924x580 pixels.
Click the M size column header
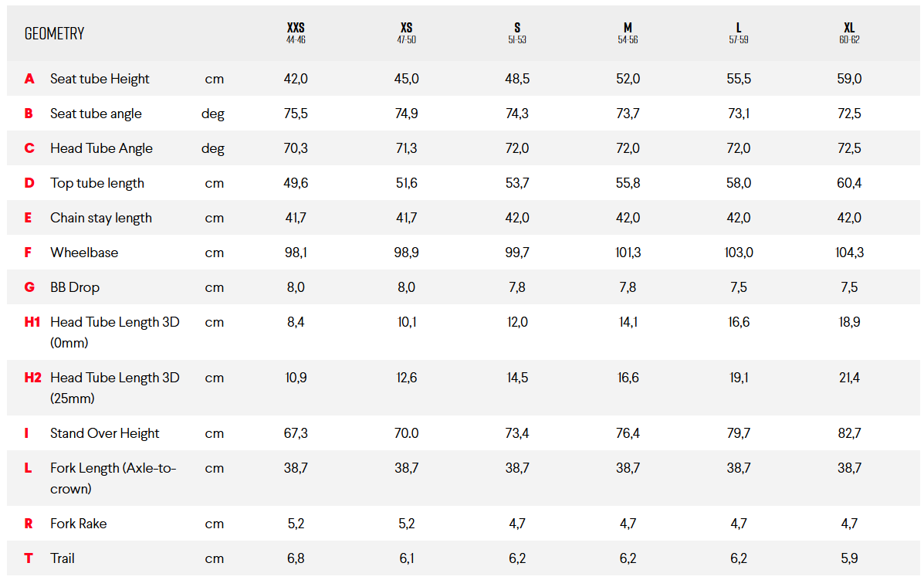[x=628, y=32]
